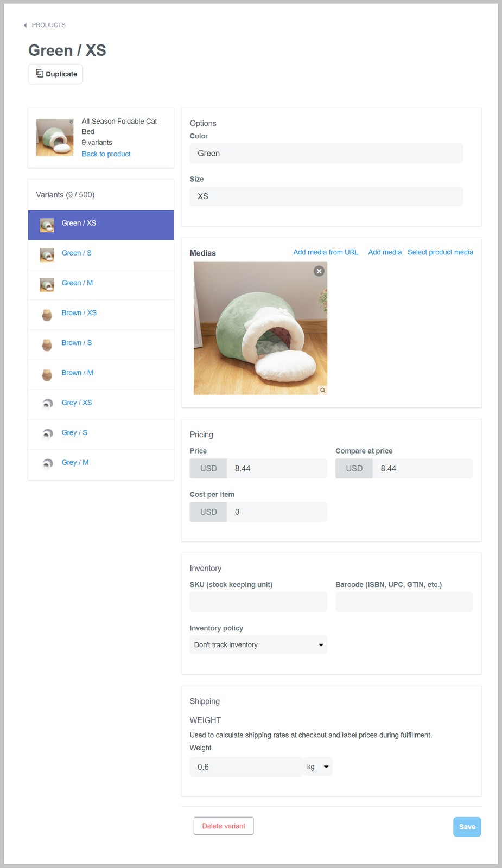Click the Grey / M variant thumbnail icon

coord(47,464)
